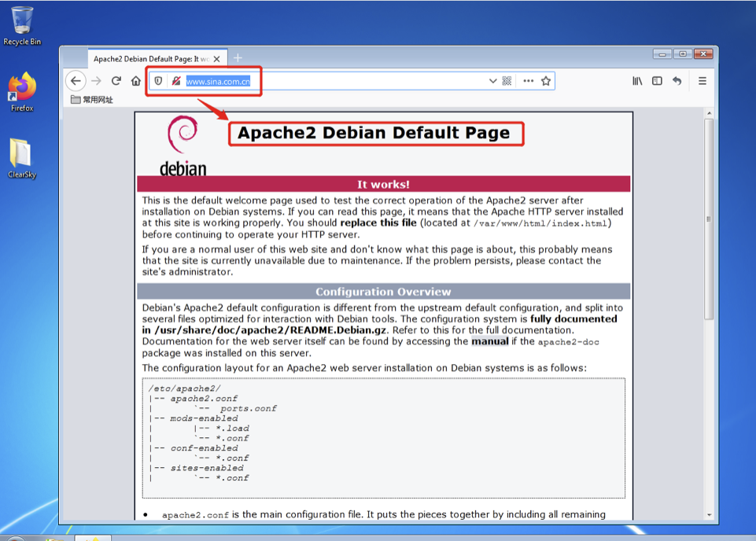Click the /var/www/html/index.html path text

pyautogui.click(x=540, y=223)
